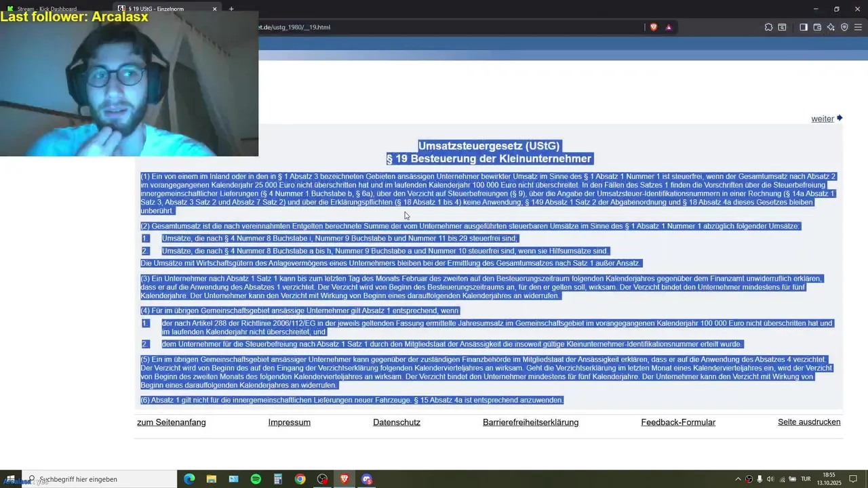This screenshot has width=868, height=488.
Task: Open the media or downloads toolbar icon beside the extensions puzzle icon
Action: [782, 27]
